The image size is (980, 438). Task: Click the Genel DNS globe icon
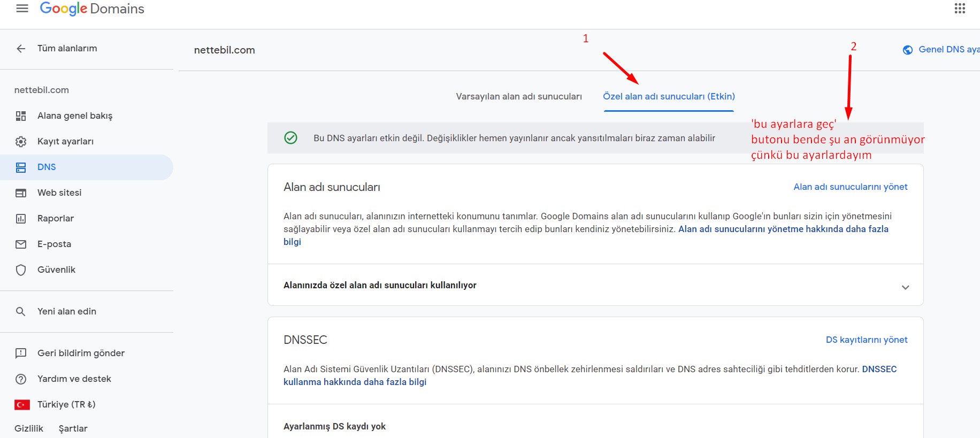tap(908, 50)
